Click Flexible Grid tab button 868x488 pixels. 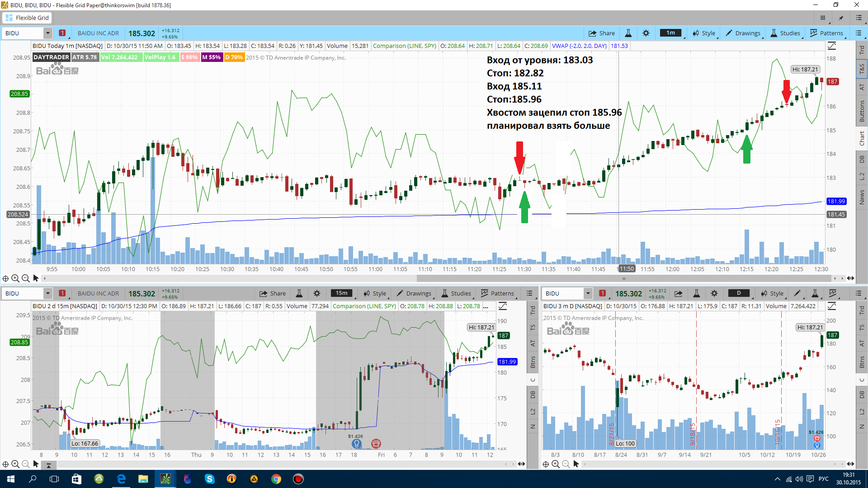point(27,18)
